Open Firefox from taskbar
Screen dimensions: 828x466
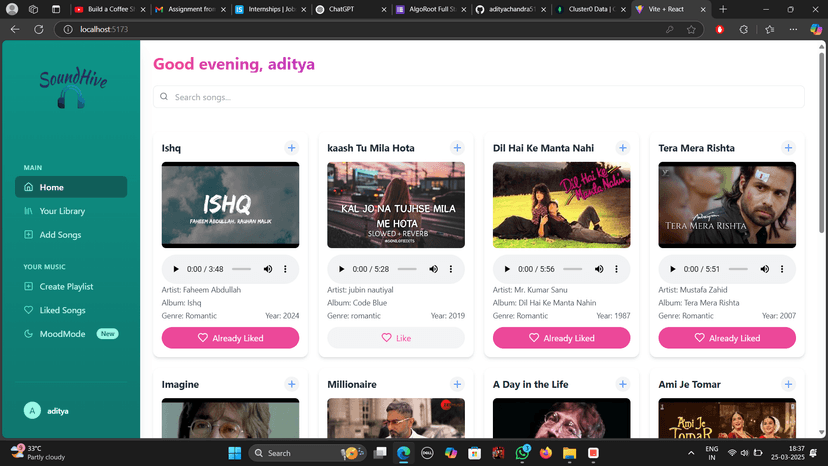[545, 453]
